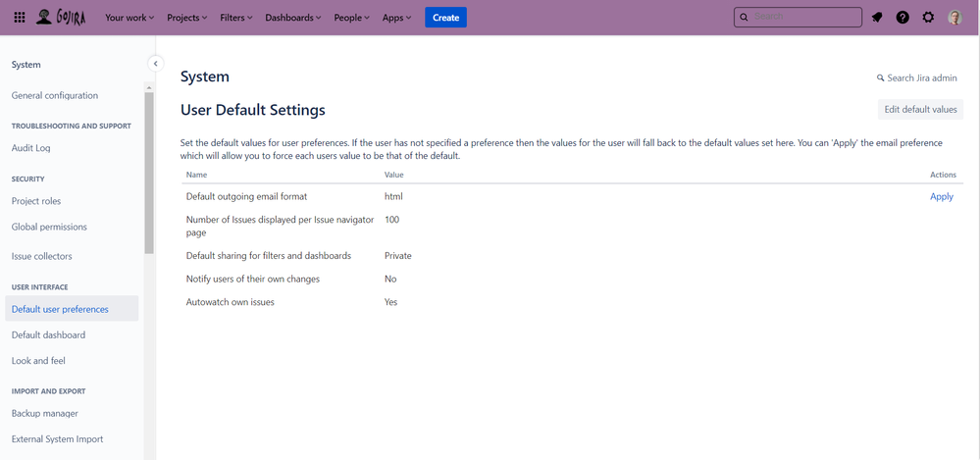Click 'Notify users of their own changes' text
980x460 pixels.
(x=253, y=279)
